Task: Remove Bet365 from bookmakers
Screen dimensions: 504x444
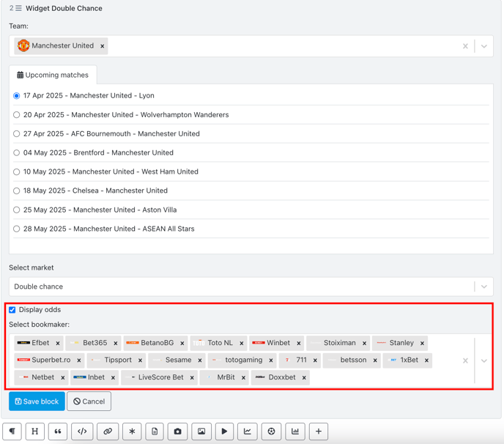Action: point(116,343)
